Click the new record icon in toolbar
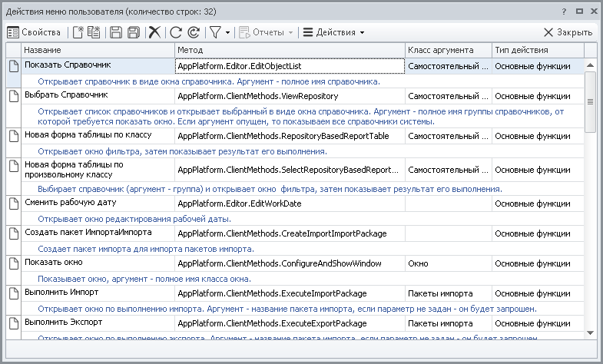Screen dimensions: 603x364 coord(78,32)
